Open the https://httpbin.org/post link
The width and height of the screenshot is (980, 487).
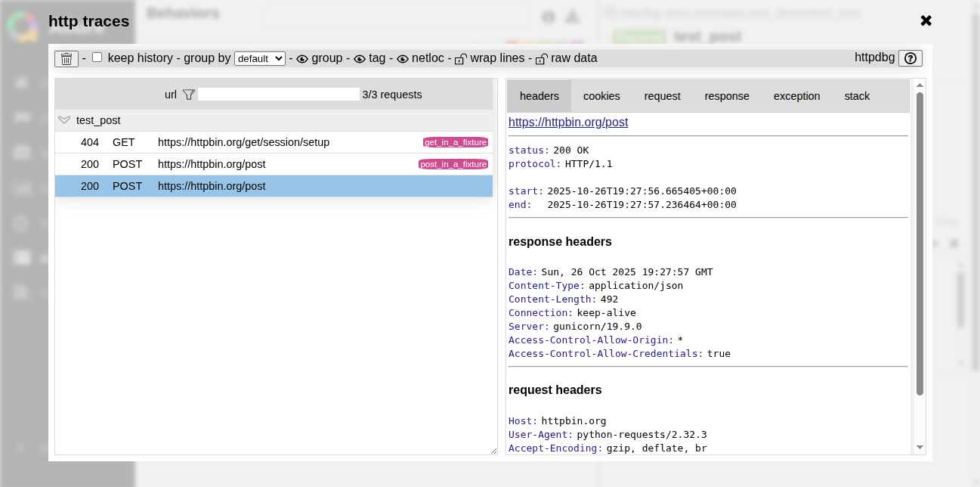[x=567, y=122]
